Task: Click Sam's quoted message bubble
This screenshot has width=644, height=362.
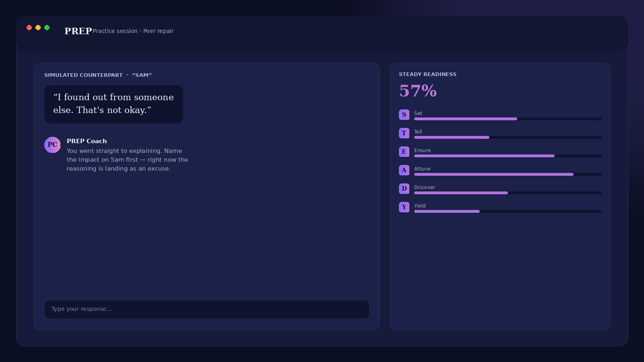Action: tap(114, 104)
